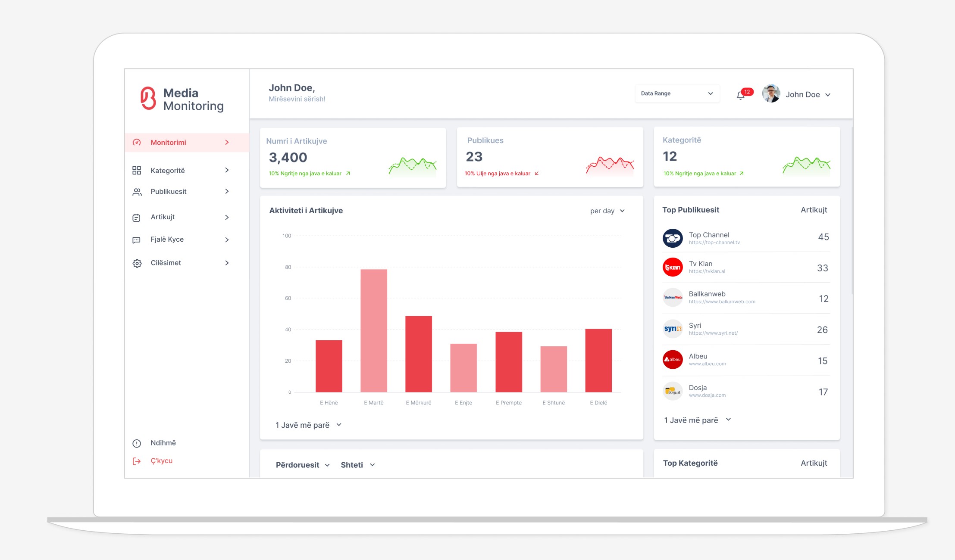
Task: Open the Shteti filter dropdown
Action: [357, 465]
